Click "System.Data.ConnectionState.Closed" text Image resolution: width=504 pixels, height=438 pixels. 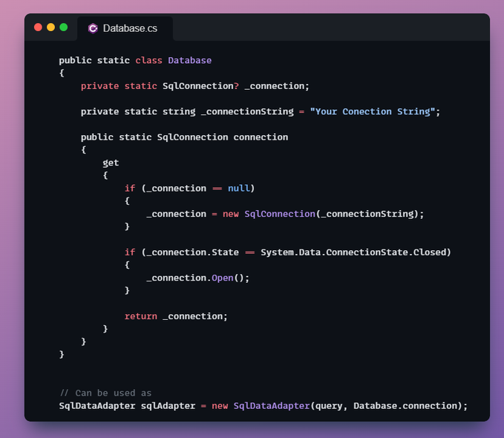pos(353,252)
